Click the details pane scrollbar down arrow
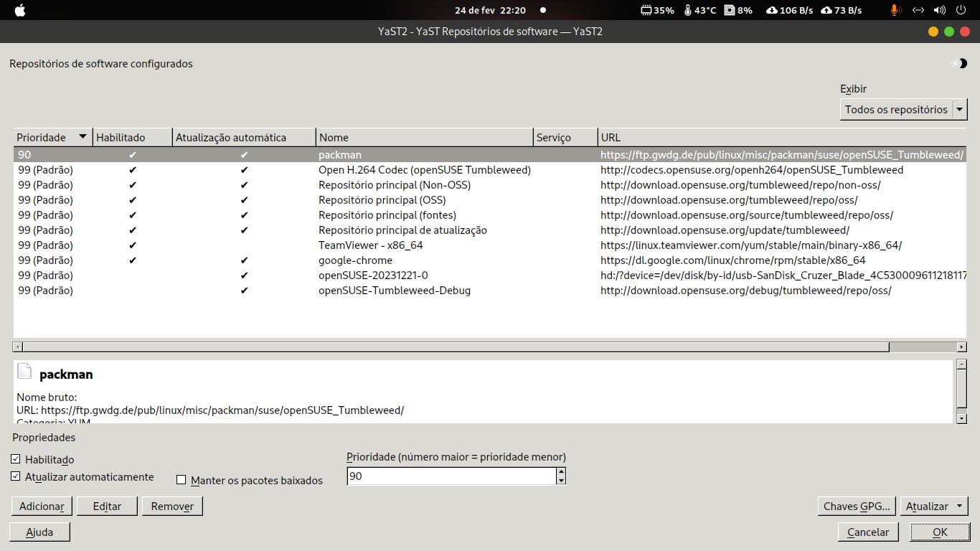980x551 pixels. click(962, 419)
